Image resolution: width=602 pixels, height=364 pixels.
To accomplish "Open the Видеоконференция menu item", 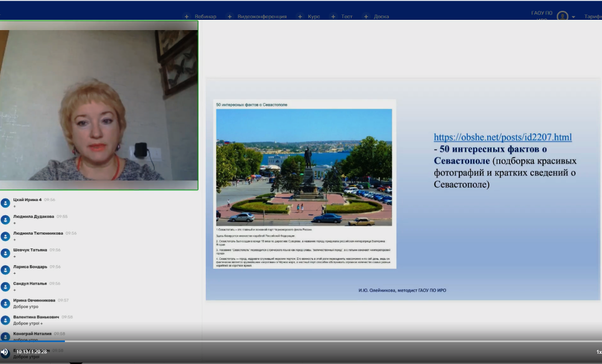I will 262,16.
